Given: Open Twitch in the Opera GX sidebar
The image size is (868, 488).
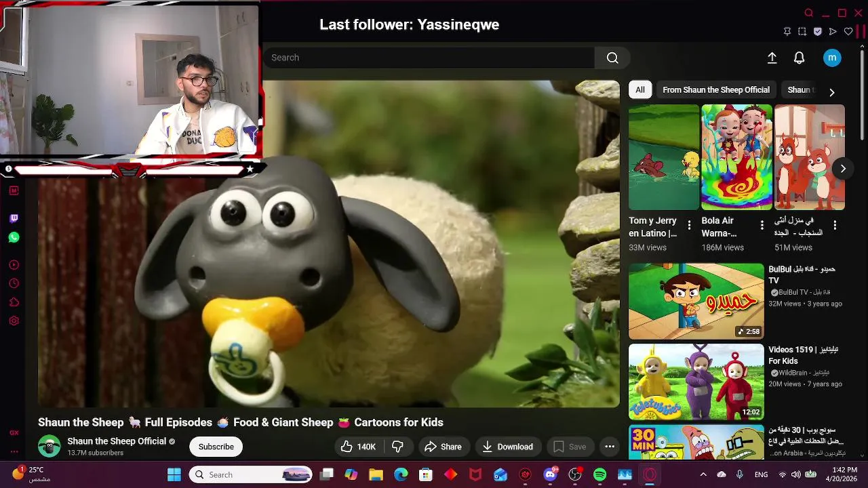Looking at the screenshot, I should (14, 218).
